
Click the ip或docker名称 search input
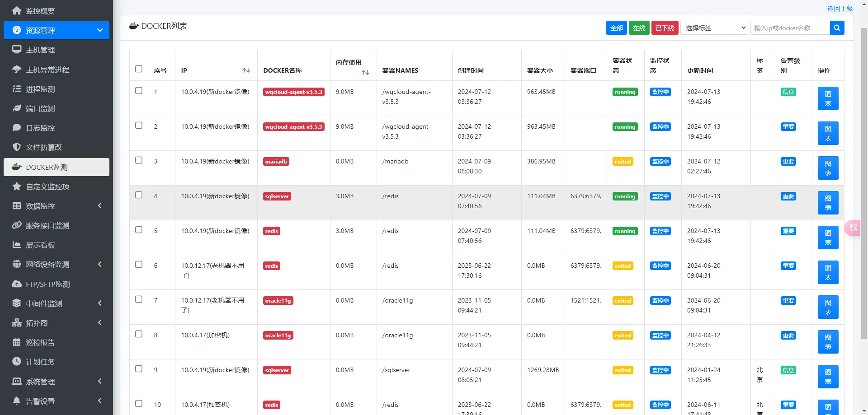[790, 28]
